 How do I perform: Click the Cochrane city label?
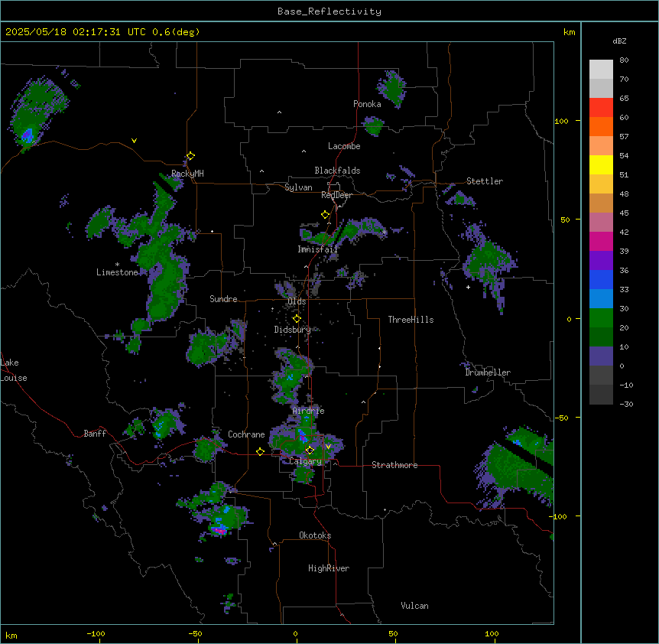point(246,434)
